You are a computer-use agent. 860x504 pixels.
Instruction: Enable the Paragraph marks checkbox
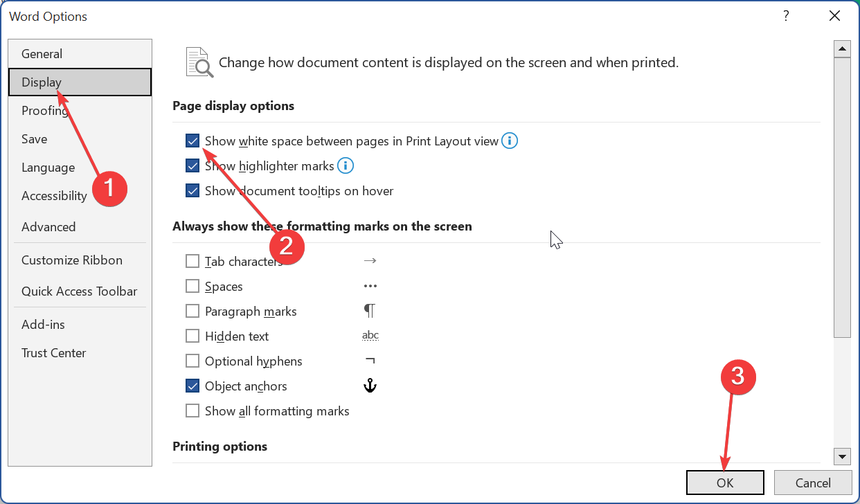(192, 312)
